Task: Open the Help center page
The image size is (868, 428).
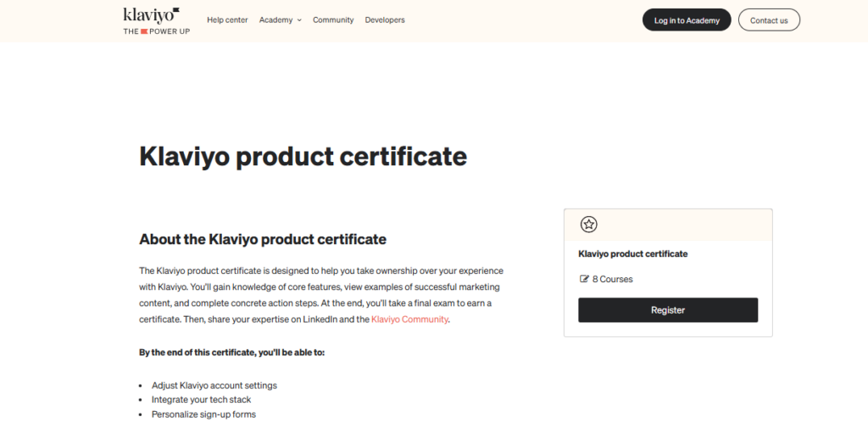Action: click(x=227, y=20)
